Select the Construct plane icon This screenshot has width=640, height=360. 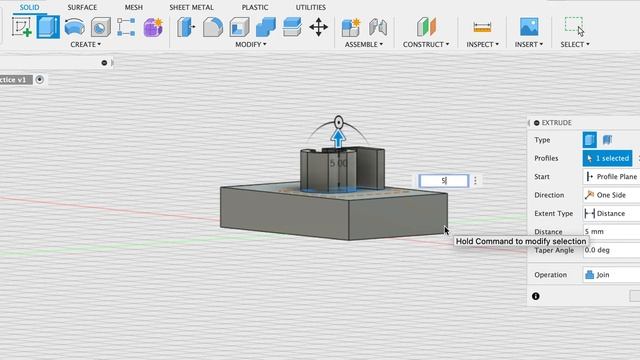(426, 27)
